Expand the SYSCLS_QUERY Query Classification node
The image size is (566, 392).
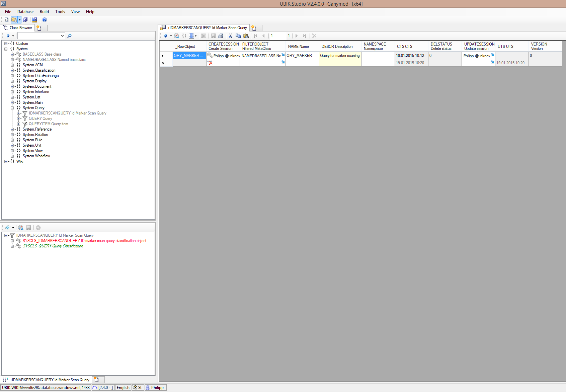point(12,246)
